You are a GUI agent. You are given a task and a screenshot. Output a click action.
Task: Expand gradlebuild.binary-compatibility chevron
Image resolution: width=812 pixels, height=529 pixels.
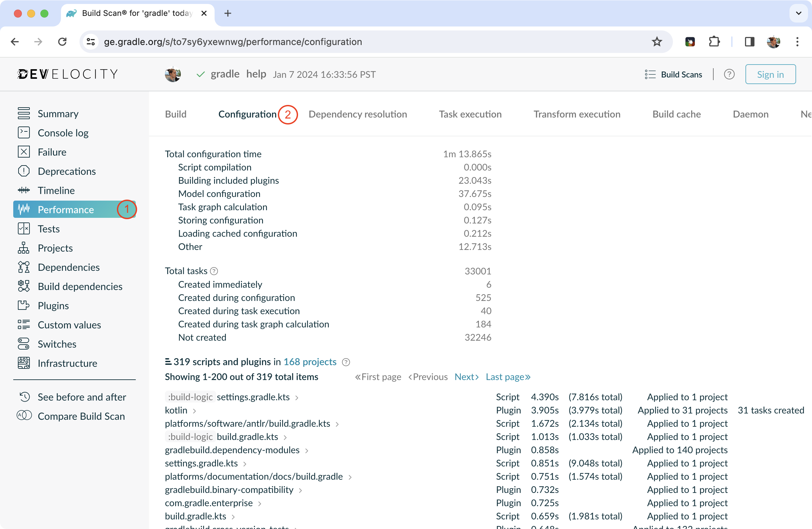(x=301, y=491)
